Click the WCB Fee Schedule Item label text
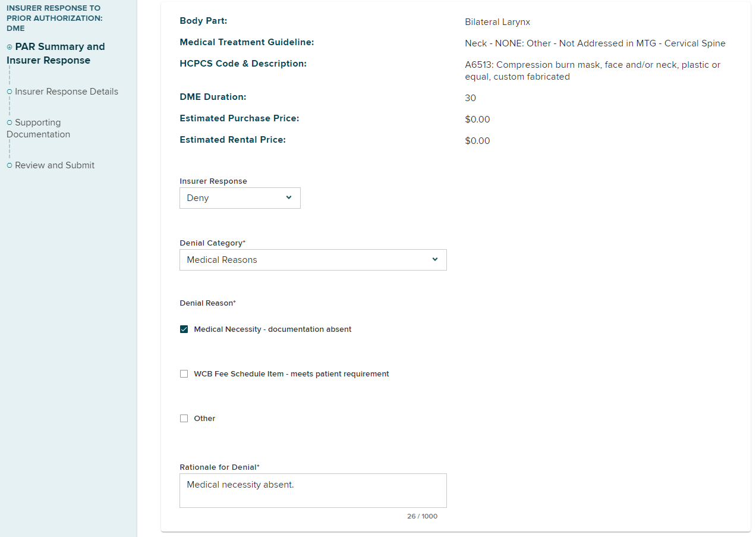The image size is (756, 537). pos(291,374)
